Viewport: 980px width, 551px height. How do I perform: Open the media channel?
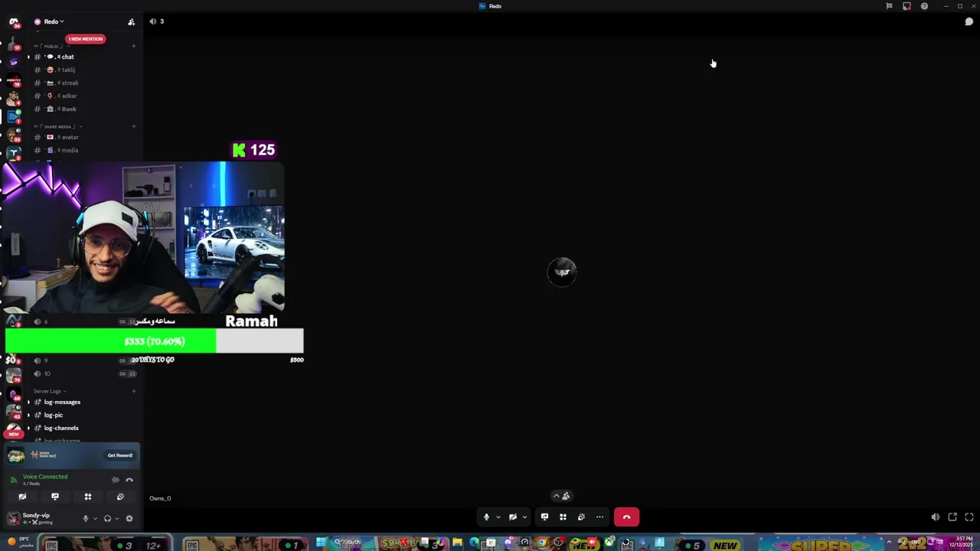coord(83,150)
